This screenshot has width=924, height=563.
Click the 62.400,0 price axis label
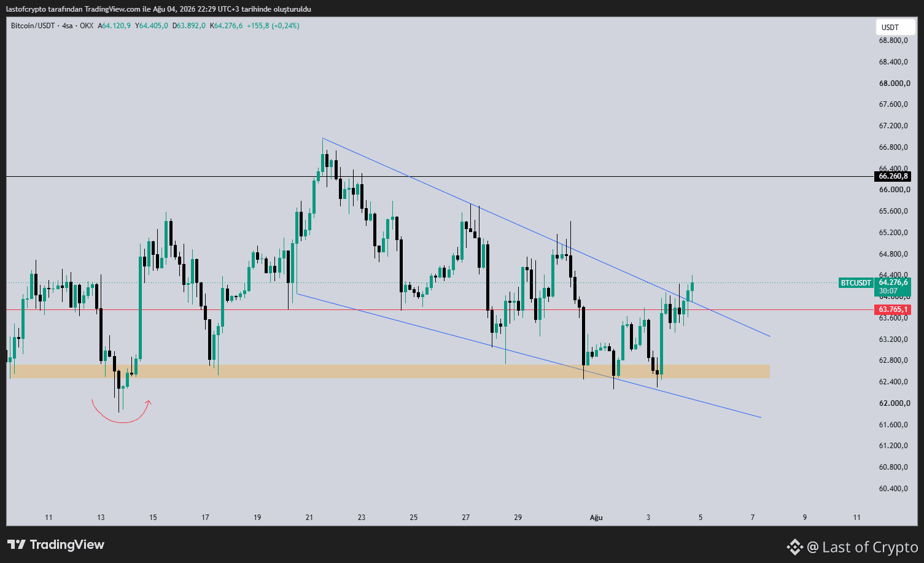(x=893, y=382)
